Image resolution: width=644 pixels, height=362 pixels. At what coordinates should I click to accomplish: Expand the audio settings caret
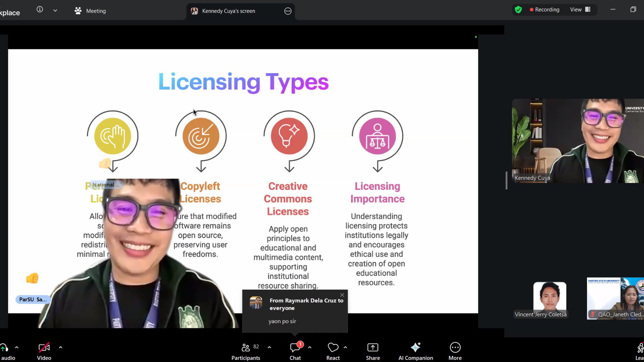pos(17,347)
